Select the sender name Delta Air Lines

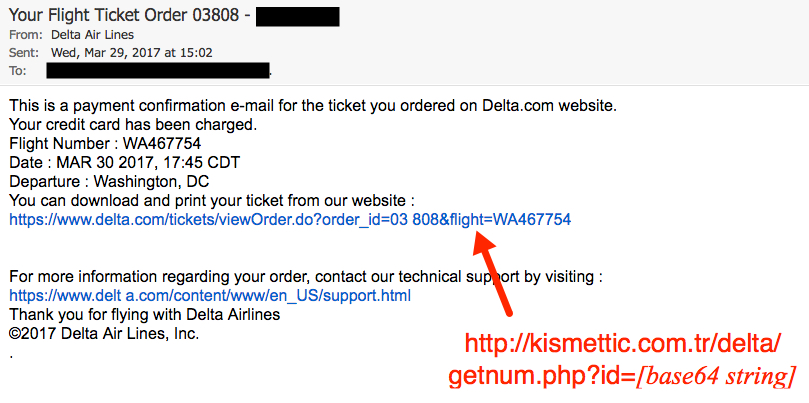[x=92, y=35]
